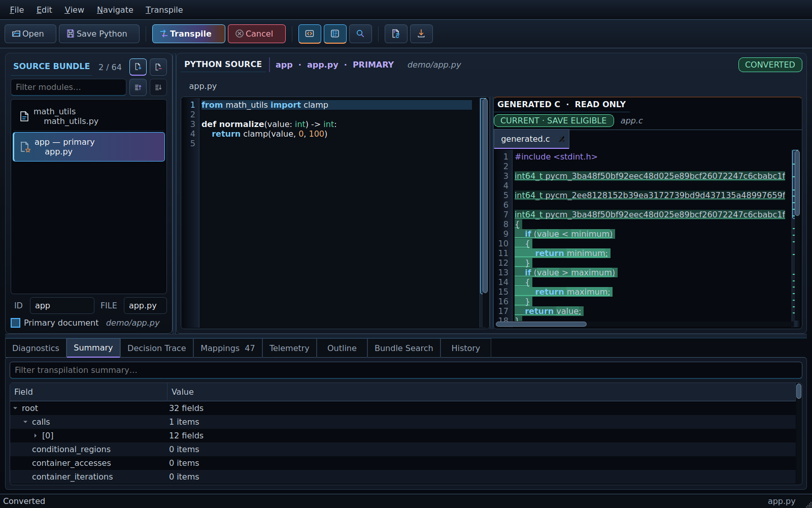Click the '#include <stdint.h>' line
The height and width of the screenshot is (508, 812).
pyautogui.click(x=556, y=156)
